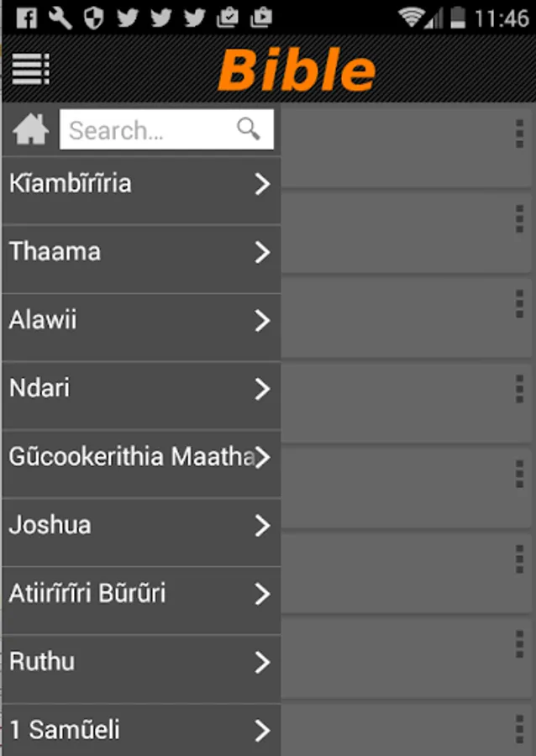Click the Atiirĩrĩri Bũrũri chevron arrow

pyautogui.click(x=262, y=594)
